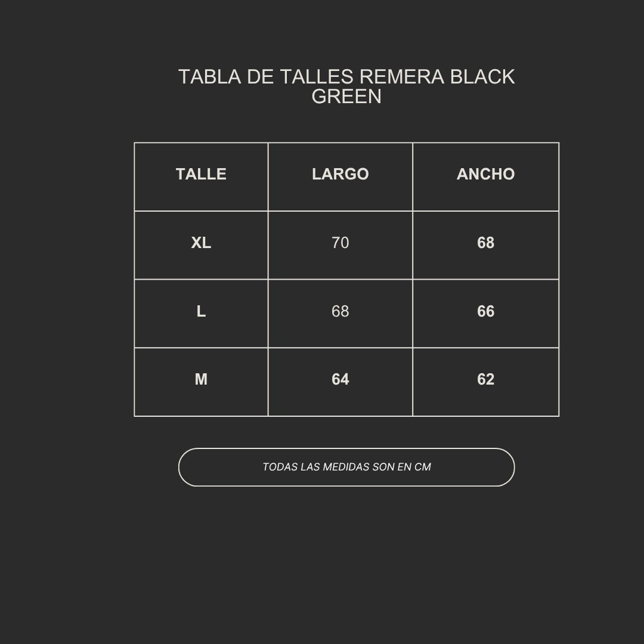644x644 pixels.
Task: Select the L size row label
Action: pos(201,311)
